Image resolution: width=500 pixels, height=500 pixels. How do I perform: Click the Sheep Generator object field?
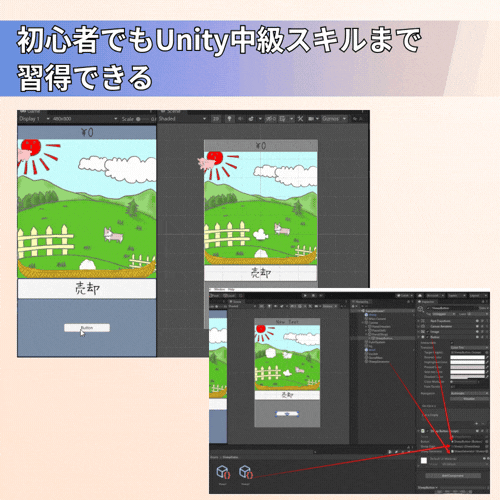point(468,451)
